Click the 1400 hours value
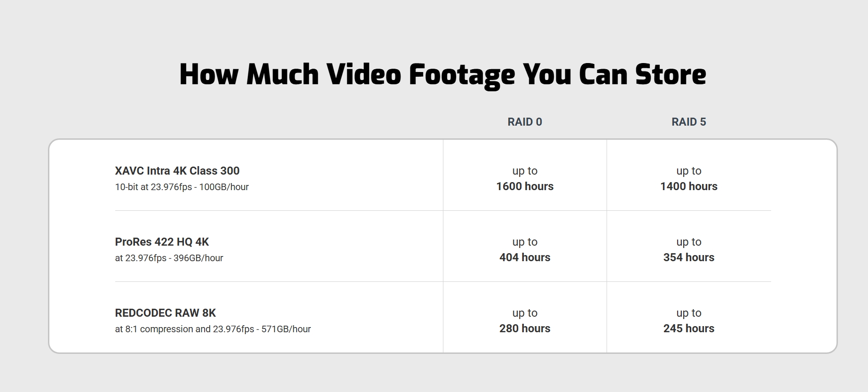This screenshot has width=868, height=392. [688, 186]
